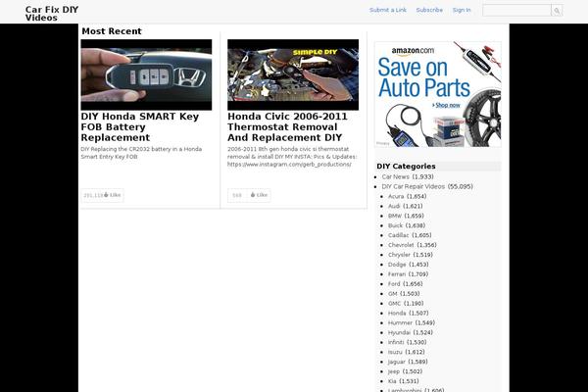Select the Buick category
Image resolution: width=588 pixels, height=392 pixels.
(395, 225)
